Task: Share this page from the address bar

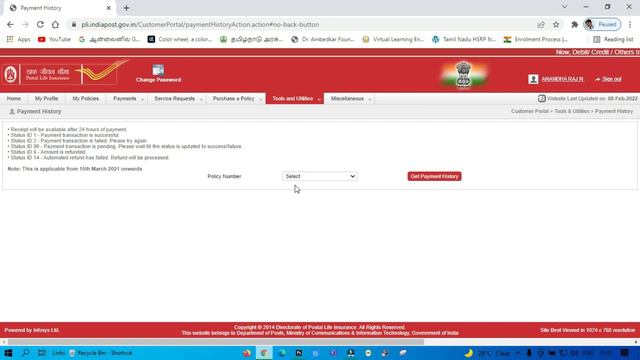Action: 541,24
